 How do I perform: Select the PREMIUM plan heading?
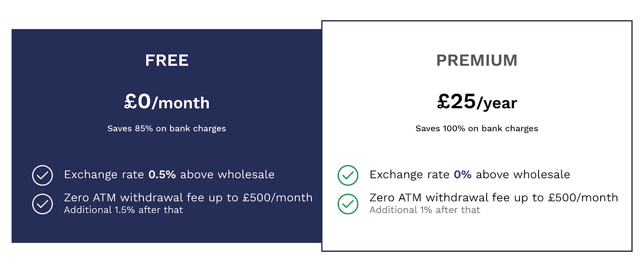[x=477, y=61]
